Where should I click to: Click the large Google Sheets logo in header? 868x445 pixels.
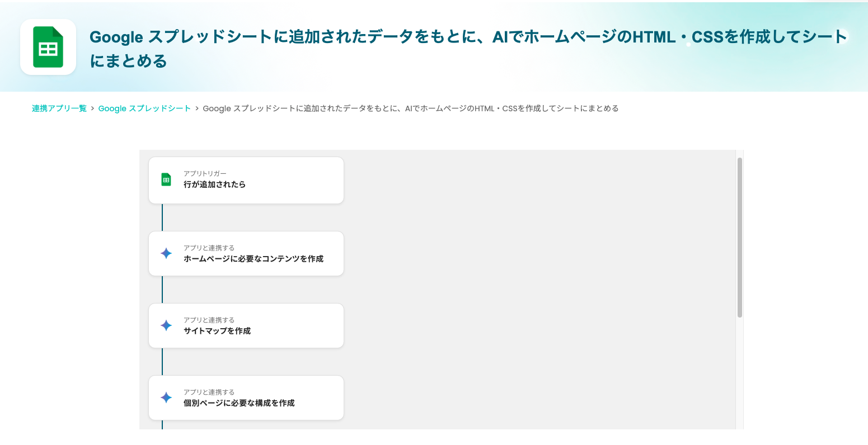point(48,47)
